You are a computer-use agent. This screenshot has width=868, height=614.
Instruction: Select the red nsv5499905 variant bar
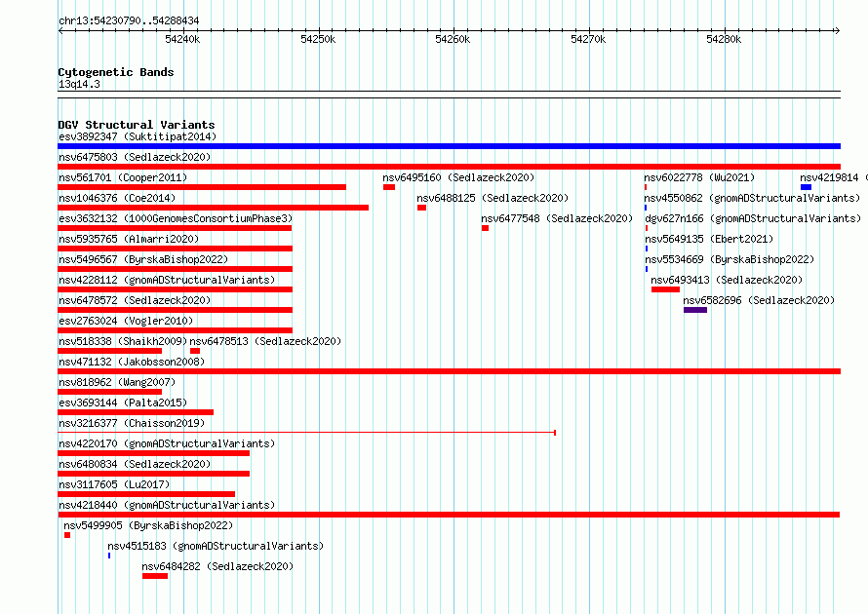coord(67,535)
